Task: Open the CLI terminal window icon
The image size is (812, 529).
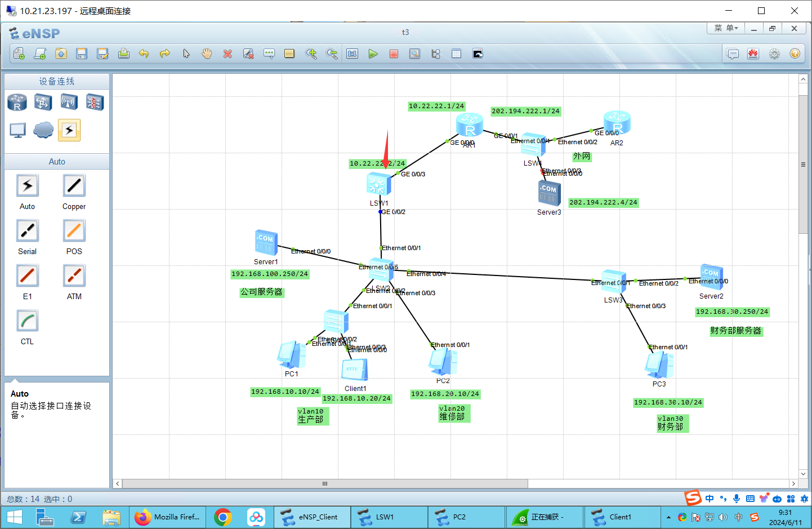Action: click(478, 54)
